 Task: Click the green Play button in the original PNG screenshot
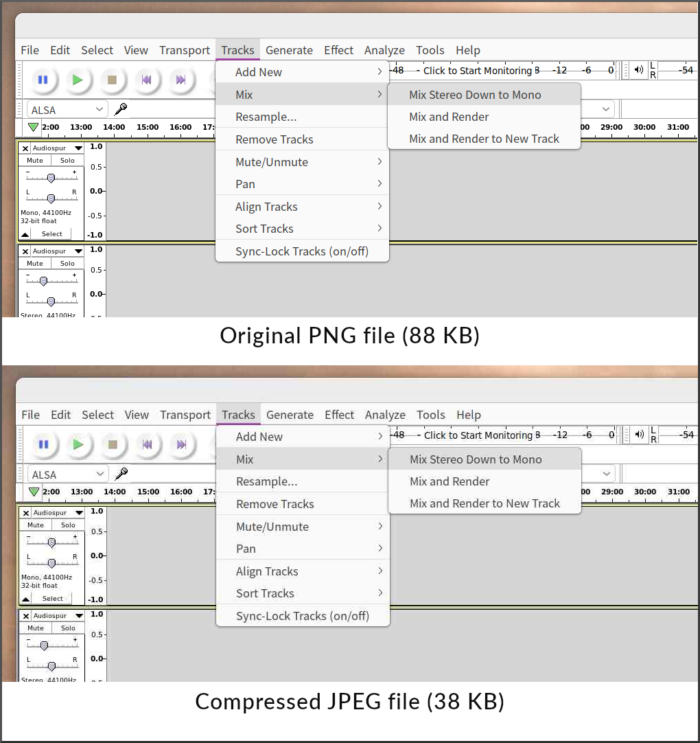(78, 80)
